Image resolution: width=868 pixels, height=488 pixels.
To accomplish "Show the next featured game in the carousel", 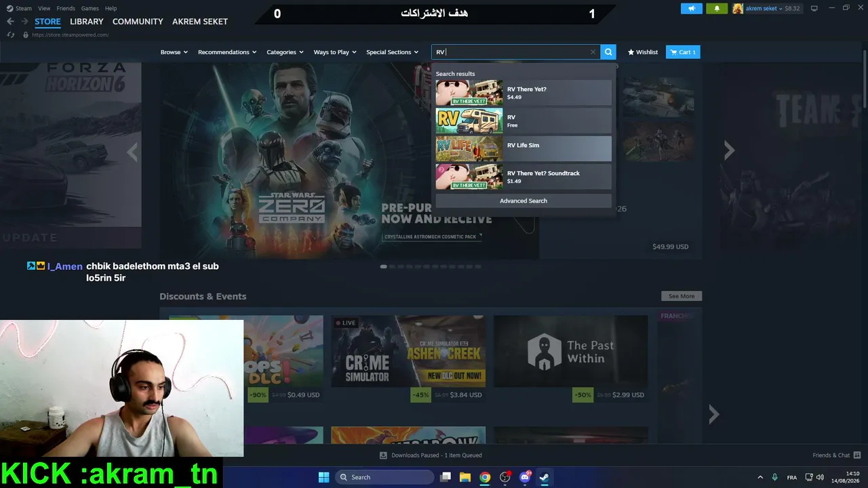I will 729,150.
